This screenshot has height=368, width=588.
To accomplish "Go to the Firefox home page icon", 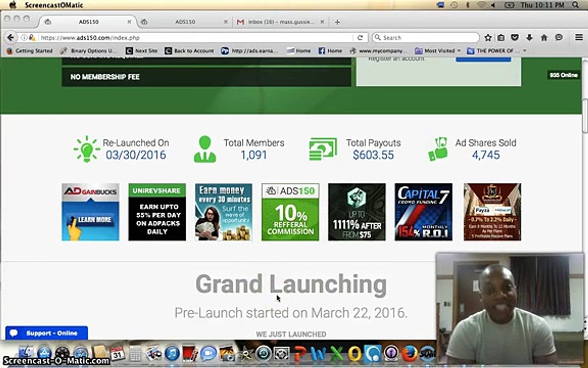I will [544, 37].
